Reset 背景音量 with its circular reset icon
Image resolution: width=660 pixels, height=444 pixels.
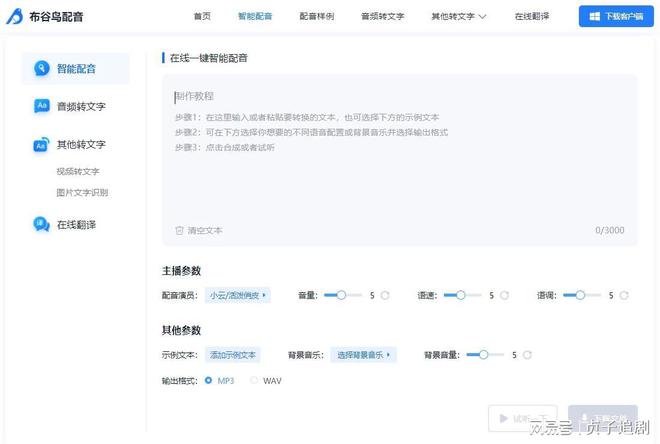(x=527, y=355)
